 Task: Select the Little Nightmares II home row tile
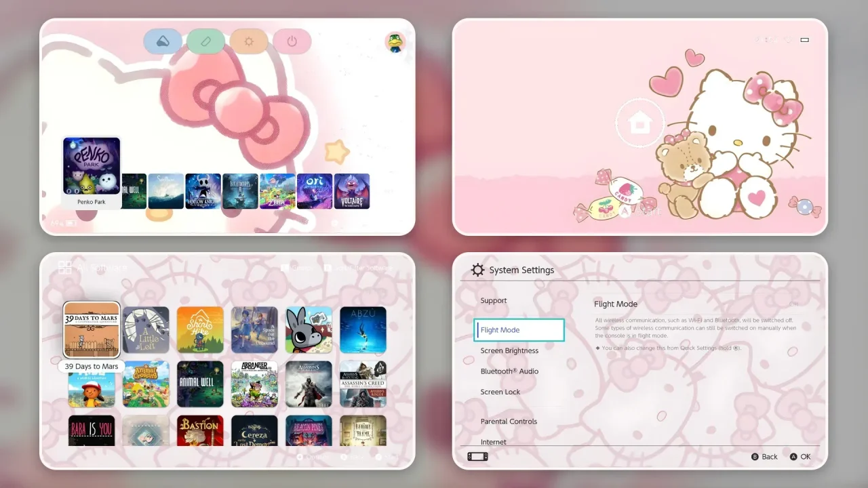tap(241, 191)
